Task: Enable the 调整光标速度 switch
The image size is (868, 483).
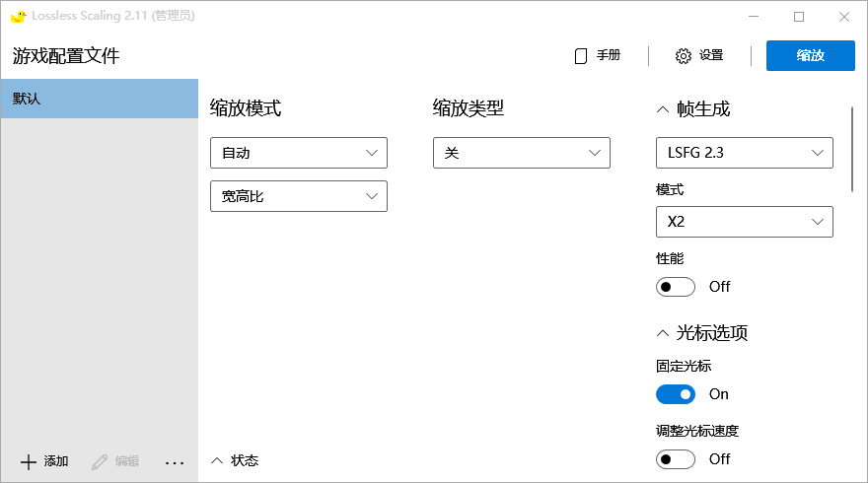Action: coord(676,459)
